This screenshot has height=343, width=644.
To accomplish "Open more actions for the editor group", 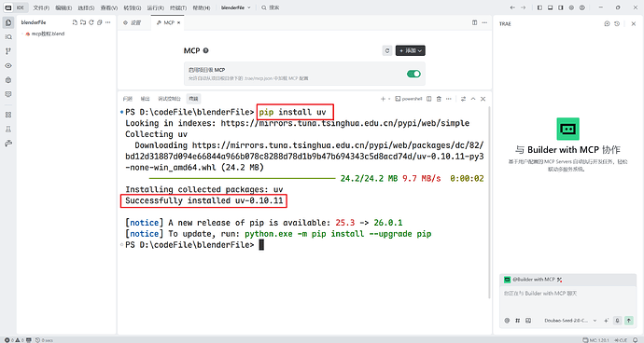I will click(x=484, y=22).
